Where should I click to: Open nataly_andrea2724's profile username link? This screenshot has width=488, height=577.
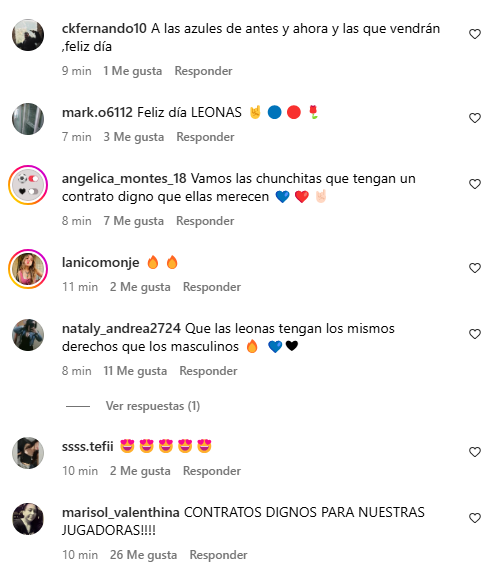tap(121, 328)
